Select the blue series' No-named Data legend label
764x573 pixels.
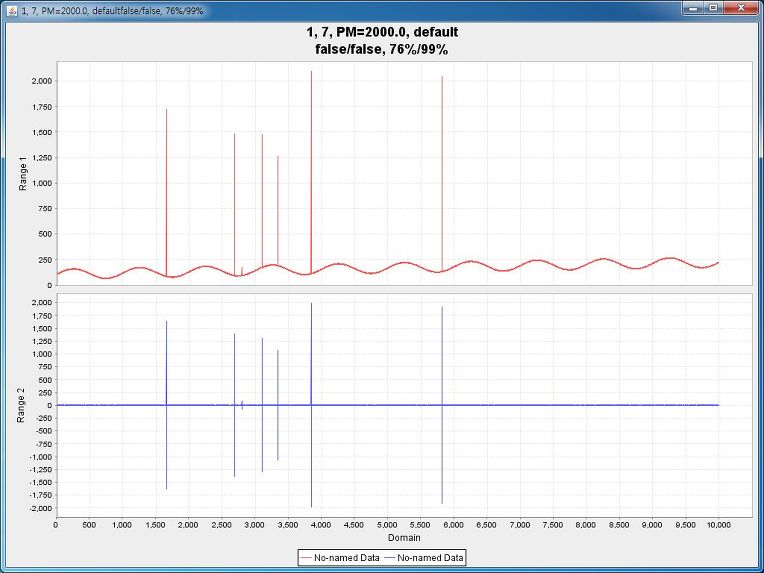point(430,558)
